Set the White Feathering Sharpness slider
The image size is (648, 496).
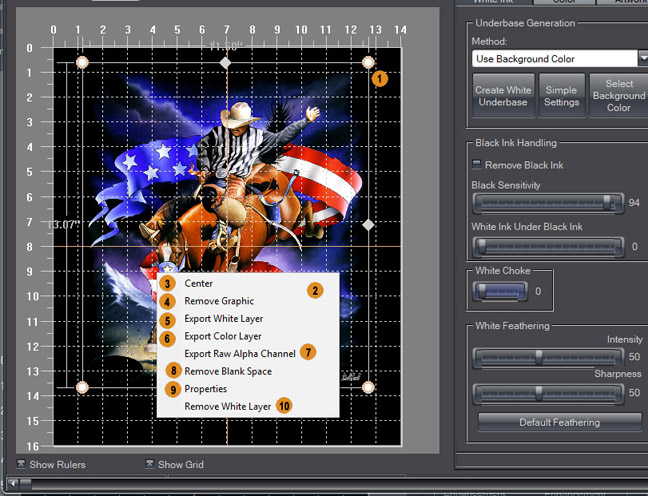(x=548, y=393)
